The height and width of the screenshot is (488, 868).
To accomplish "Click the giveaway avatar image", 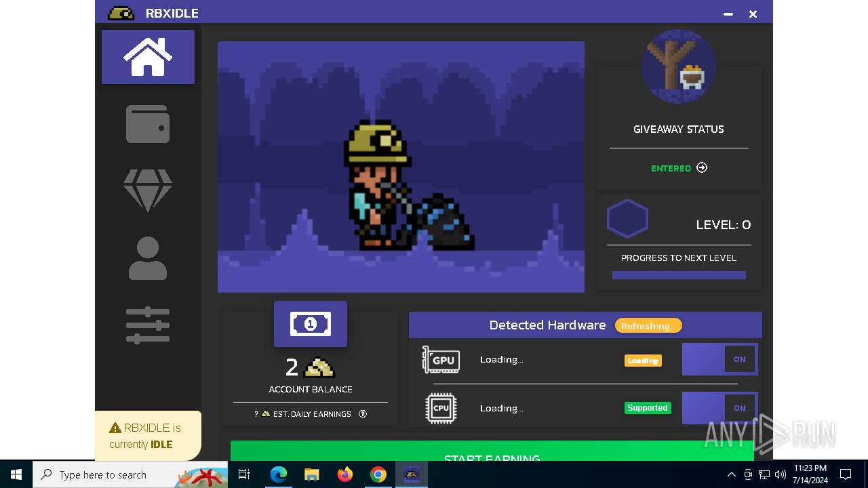I will (x=679, y=66).
